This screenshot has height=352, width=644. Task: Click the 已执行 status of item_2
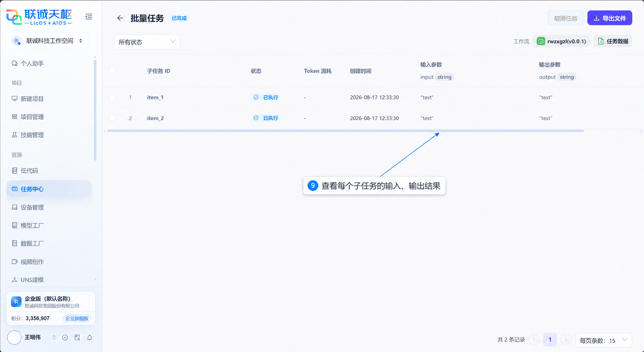(266, 118)
